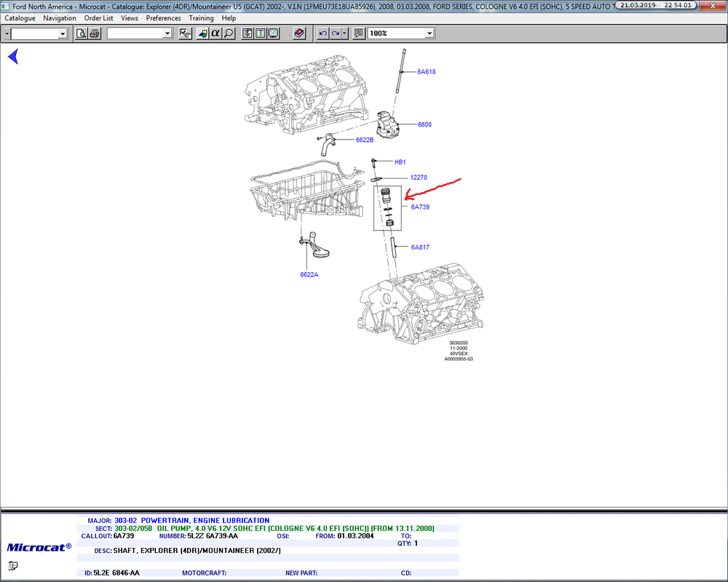
Task: Go back with the blue left arrow
Action: click(13, 56)
